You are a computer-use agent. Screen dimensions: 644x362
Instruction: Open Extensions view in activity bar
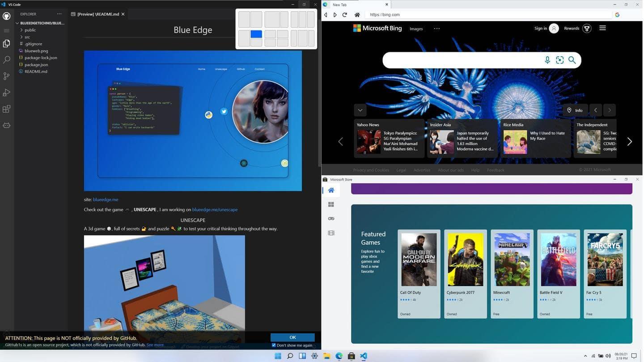pyautogui.click(x=6, y=109)
